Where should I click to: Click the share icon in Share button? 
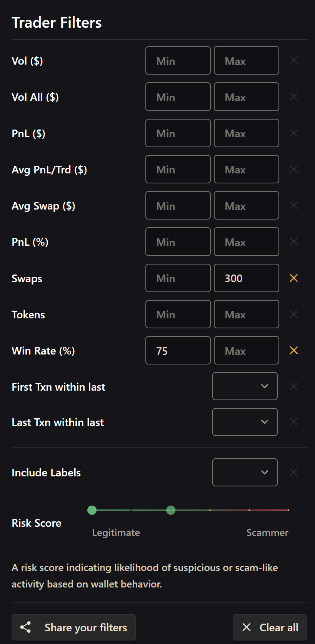pyautogui.click(x=26, y=627)
